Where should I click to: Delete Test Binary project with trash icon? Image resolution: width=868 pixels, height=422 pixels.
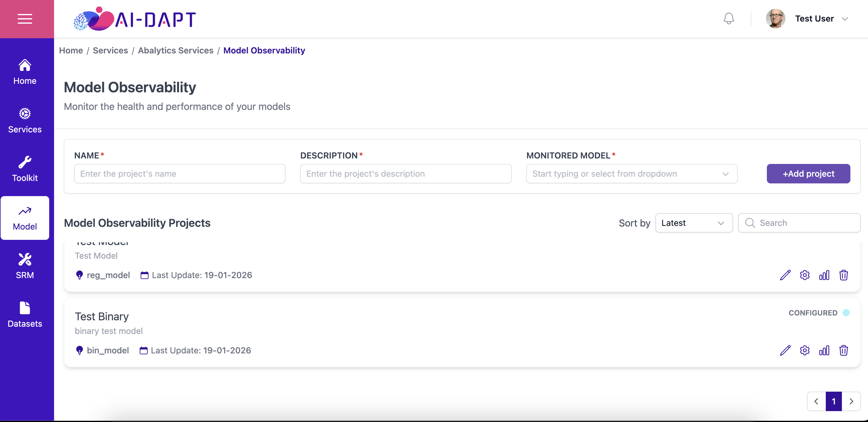843,350
